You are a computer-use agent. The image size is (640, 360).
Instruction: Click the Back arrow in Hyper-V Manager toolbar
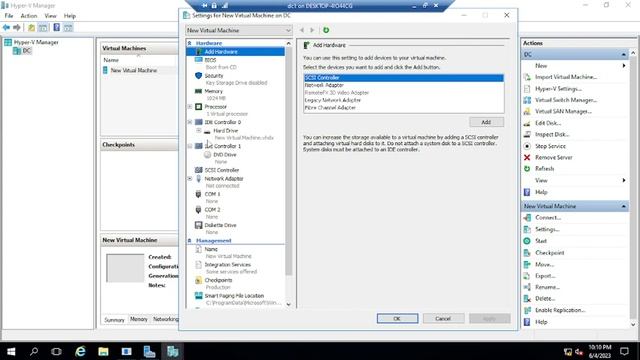(6, 27)
